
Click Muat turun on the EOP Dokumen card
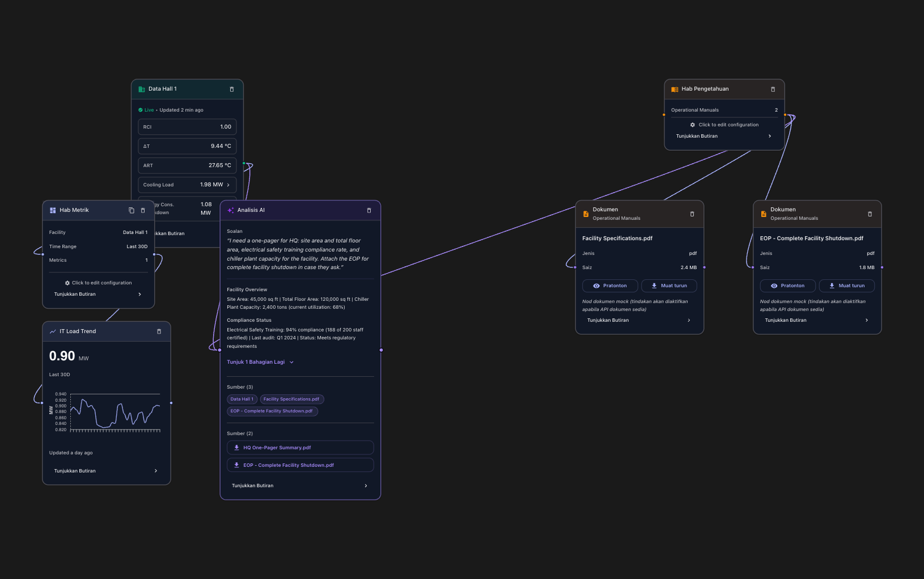pos(846,286)
